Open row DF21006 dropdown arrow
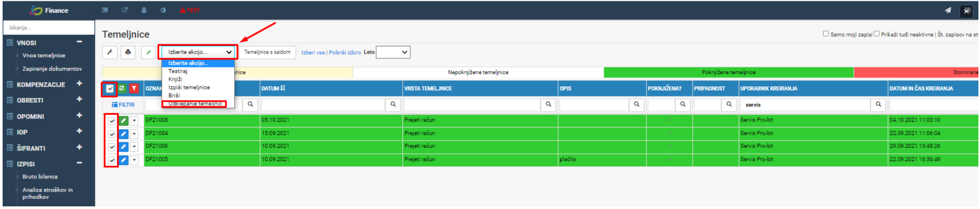The height and width of the screenshot is (209, 980). [x=135, y=147]
